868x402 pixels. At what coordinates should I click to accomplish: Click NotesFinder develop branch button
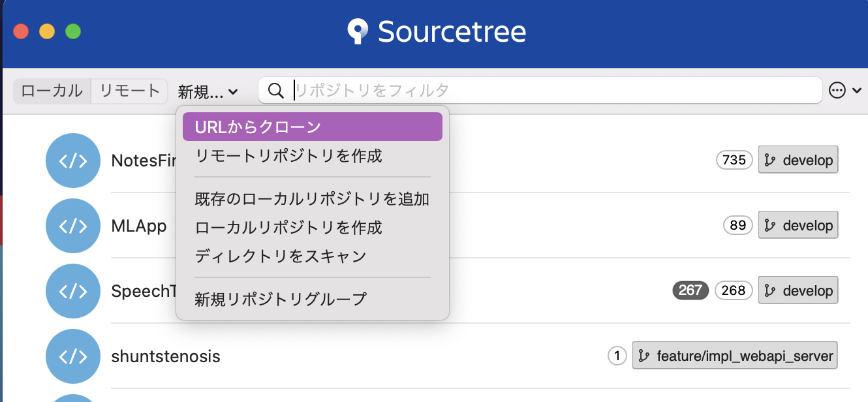(798, 160)
